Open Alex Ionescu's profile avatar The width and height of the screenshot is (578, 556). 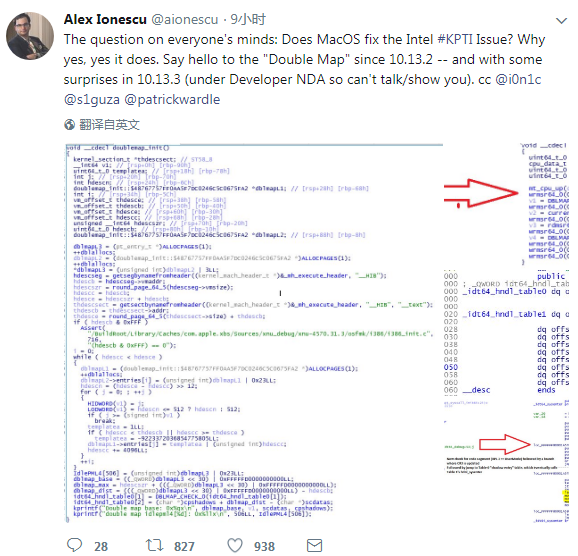(x=30, y=36)
